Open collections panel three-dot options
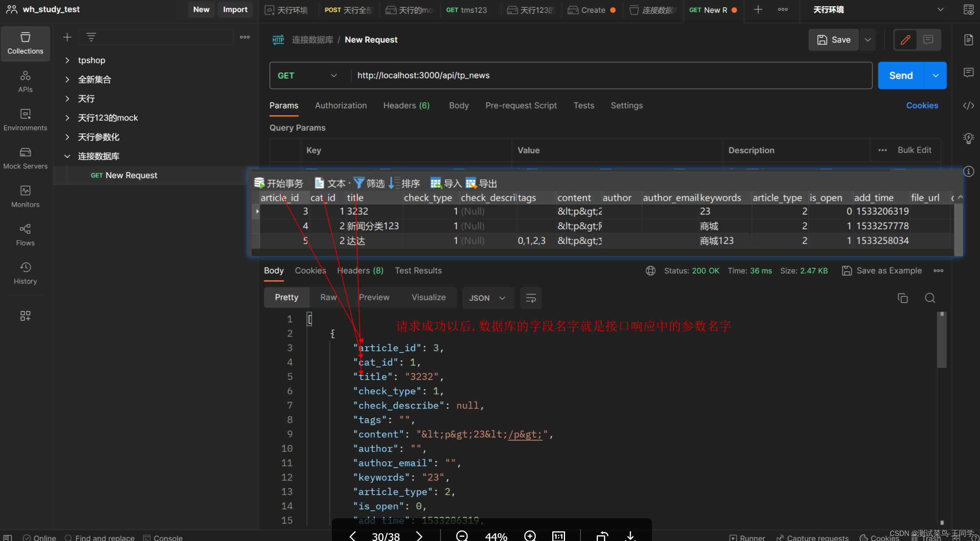980x541 pixels. point(244,37)
